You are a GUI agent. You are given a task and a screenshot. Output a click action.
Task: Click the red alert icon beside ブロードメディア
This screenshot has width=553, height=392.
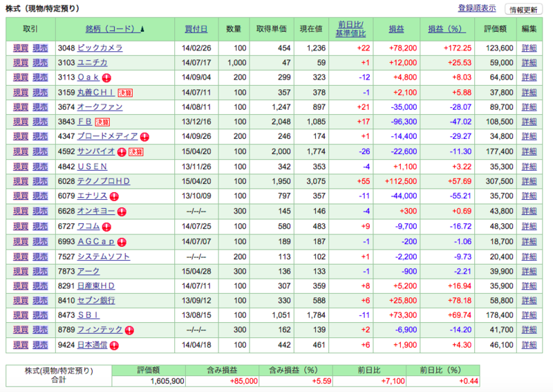pos(144,137)
